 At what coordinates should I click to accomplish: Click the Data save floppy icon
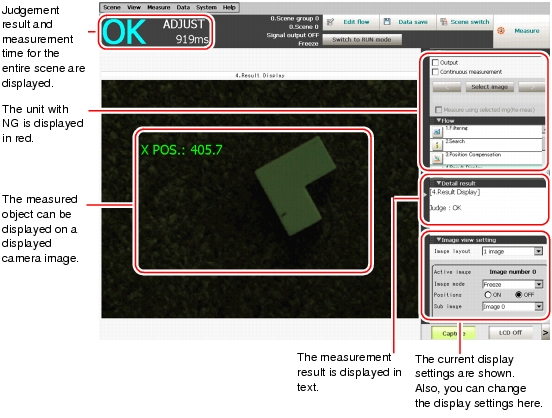point(387,22)
